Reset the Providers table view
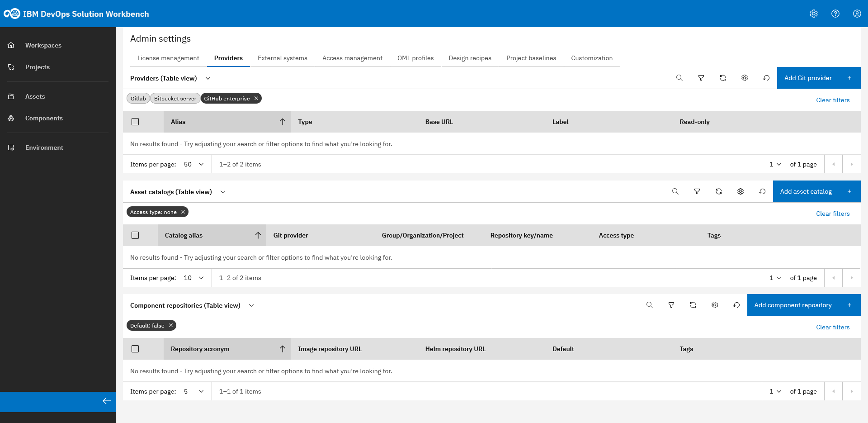868x423 pixels. coord(766,78)
